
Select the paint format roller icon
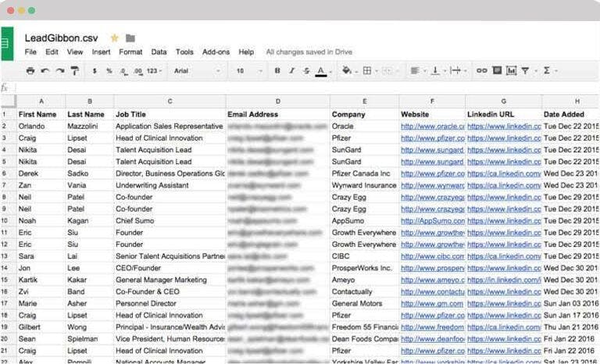coord(75,71)
